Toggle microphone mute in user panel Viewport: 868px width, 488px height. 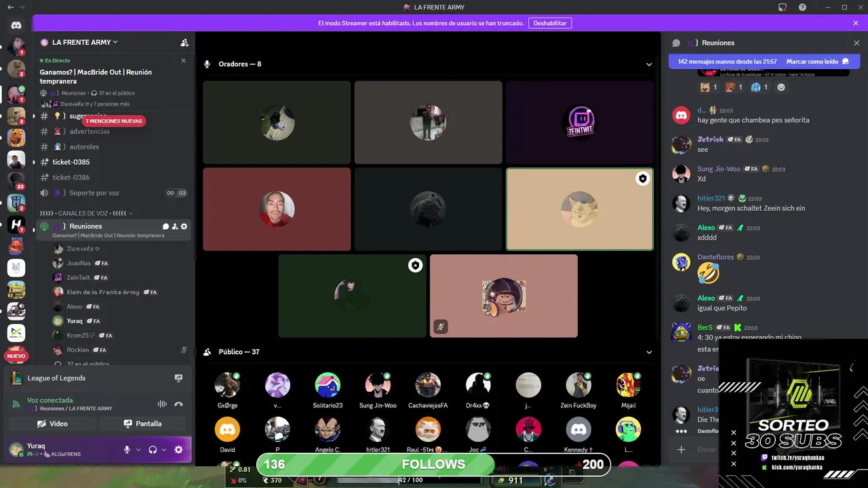[127, 449]
